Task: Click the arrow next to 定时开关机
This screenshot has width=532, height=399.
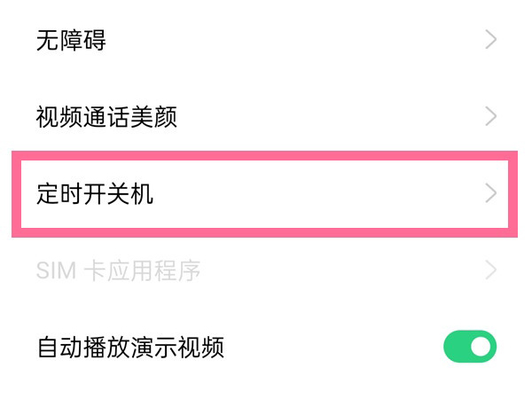Action: pyautogui.click(x=491, y=193)
